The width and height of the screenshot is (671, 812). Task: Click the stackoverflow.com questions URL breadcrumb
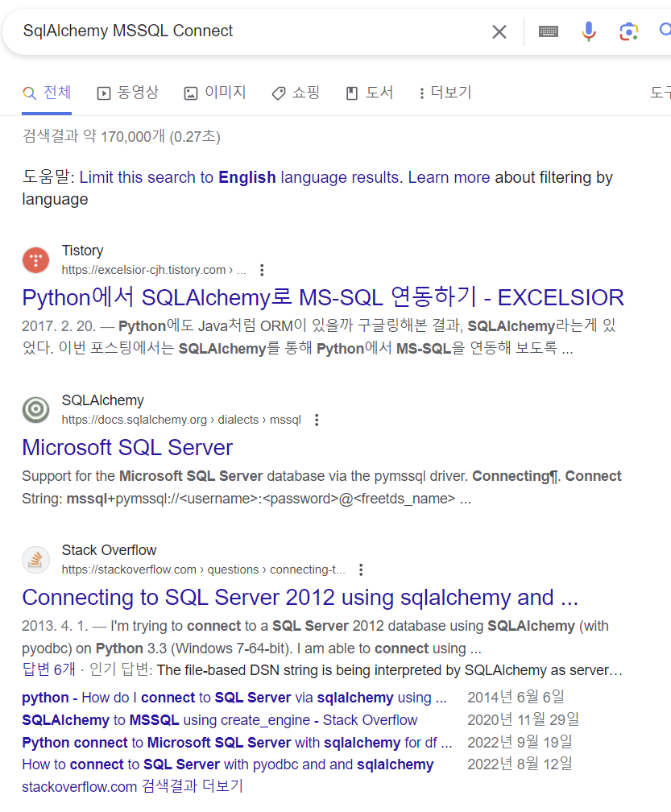(204, 570)
